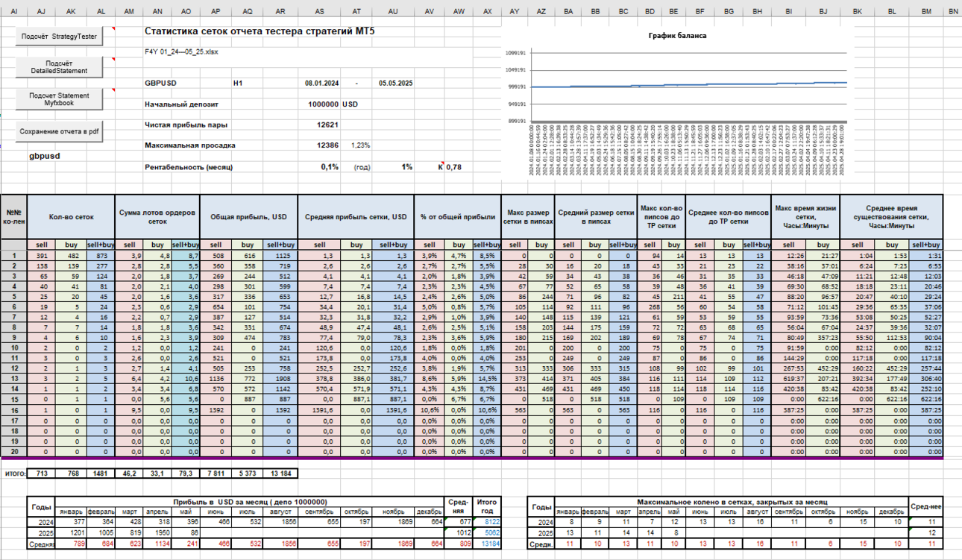
Task: Click "Средний размер сетки в пипсах" header
Action: pyautogui.click(x=595, y=216)
